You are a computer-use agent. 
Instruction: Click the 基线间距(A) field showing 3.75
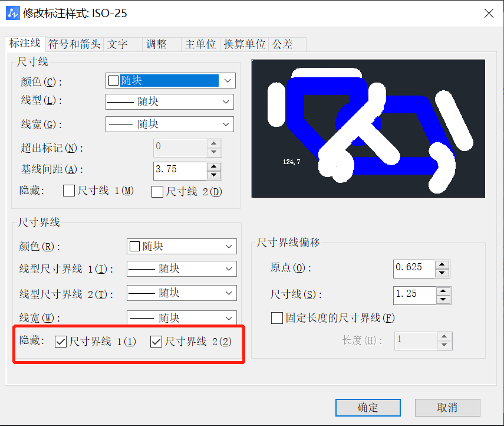180,171
